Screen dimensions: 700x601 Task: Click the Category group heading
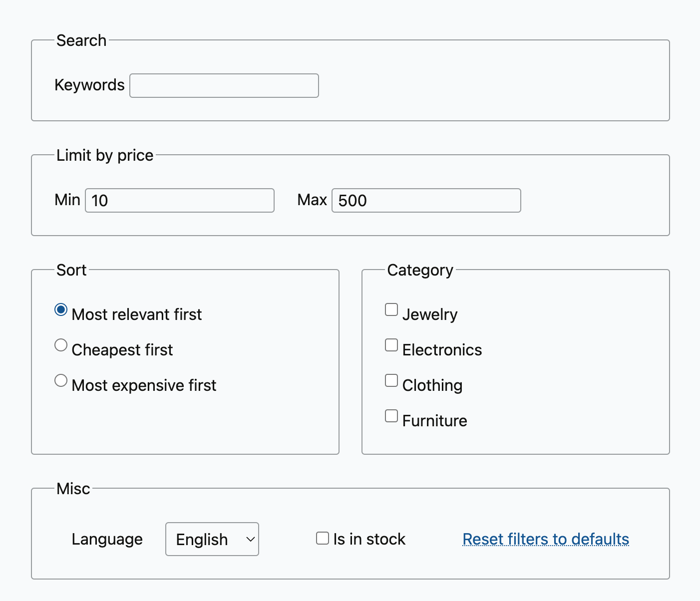coord(420,270)
